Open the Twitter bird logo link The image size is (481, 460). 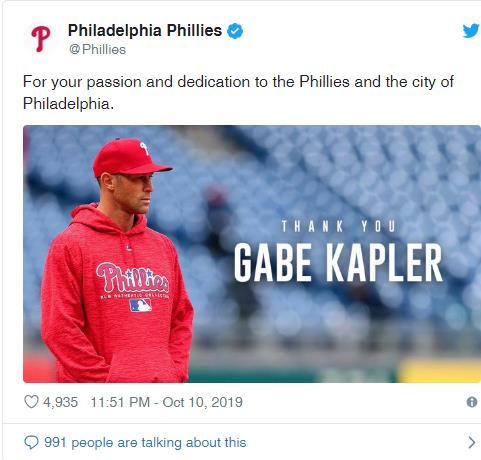tap(471, 31)
